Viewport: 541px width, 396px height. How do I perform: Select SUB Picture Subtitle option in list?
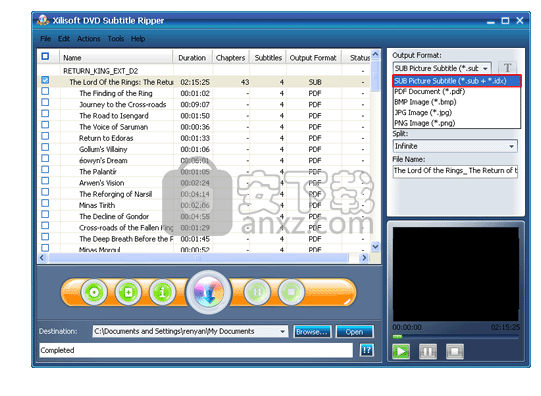point(457,81)
